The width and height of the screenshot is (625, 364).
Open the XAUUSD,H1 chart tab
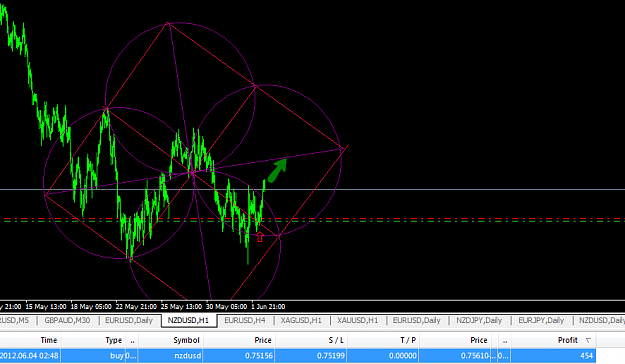click(x=358, y=320)
